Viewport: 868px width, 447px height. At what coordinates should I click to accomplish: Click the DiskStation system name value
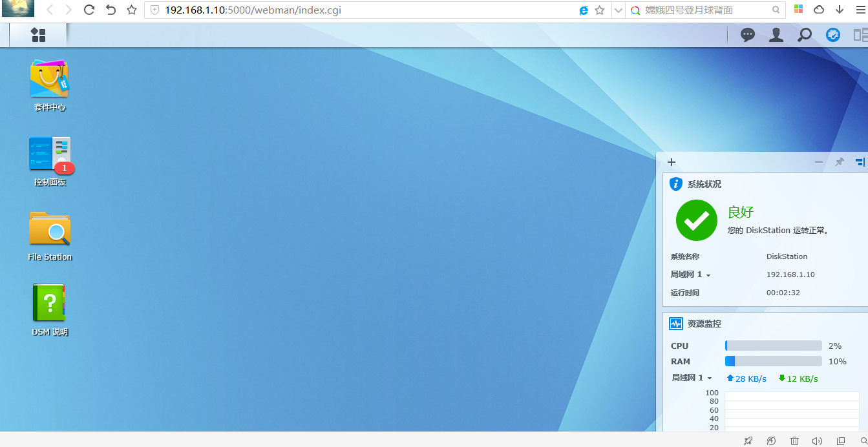(787, 256)
